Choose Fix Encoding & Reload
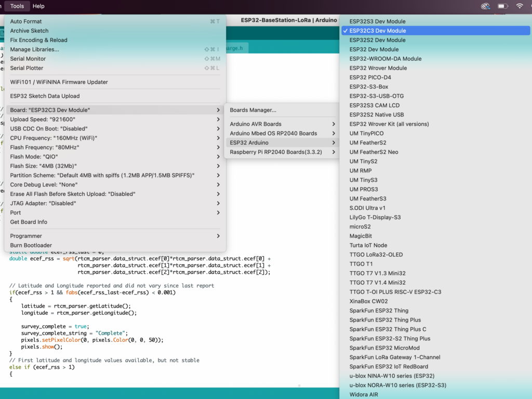 coord(115,40)
